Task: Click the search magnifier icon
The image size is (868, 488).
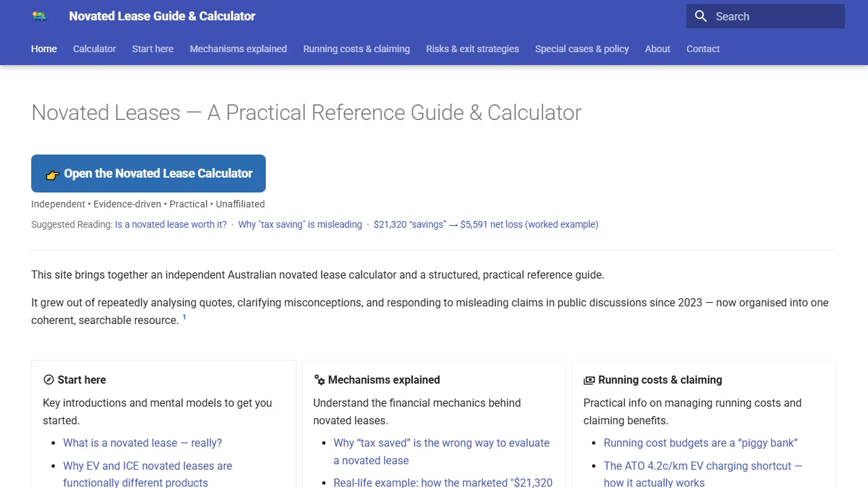Action: coord(701,16)
